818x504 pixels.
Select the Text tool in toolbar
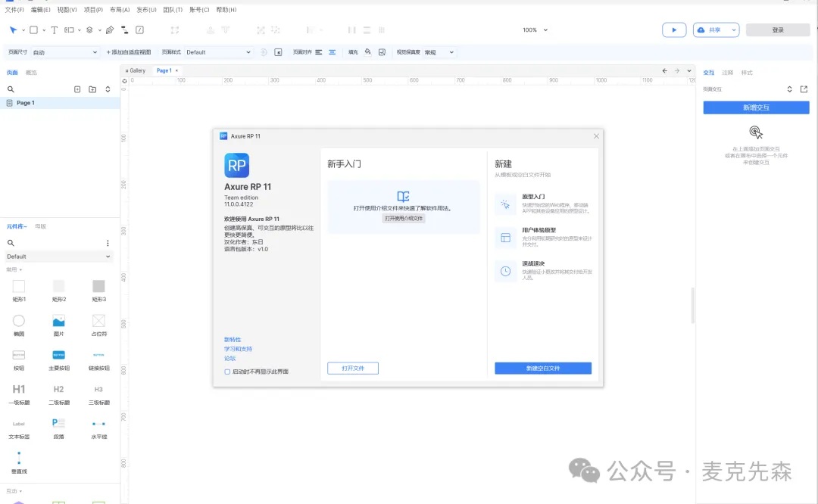[55, 30]
